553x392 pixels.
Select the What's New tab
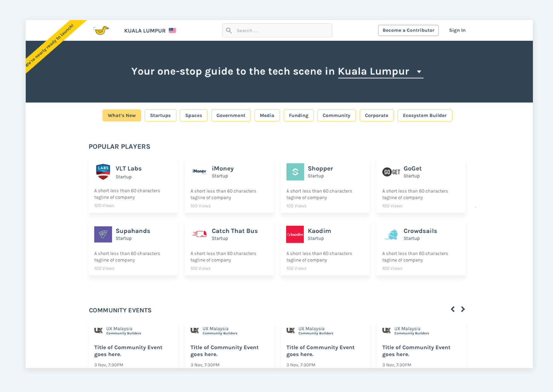tap(122, 115)
